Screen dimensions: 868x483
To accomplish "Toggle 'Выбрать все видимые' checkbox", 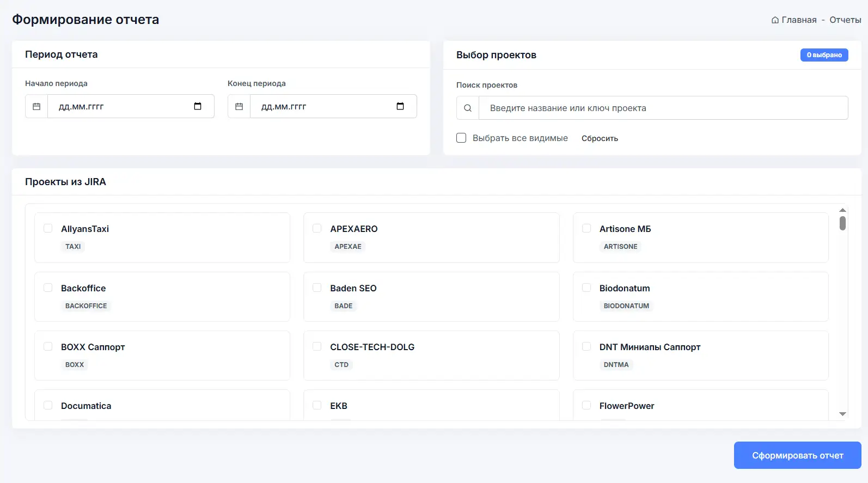I will pyautogui.click(x=461, y=138).
